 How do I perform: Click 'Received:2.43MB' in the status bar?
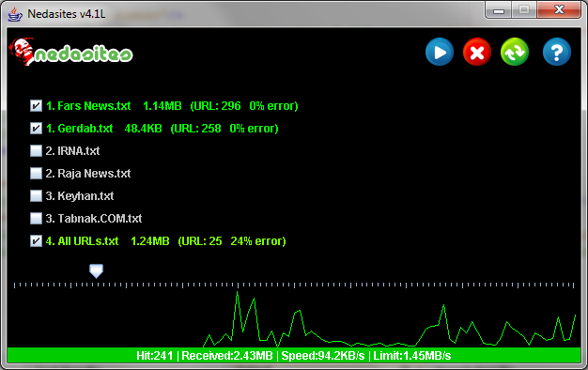[x=227, y=355]
